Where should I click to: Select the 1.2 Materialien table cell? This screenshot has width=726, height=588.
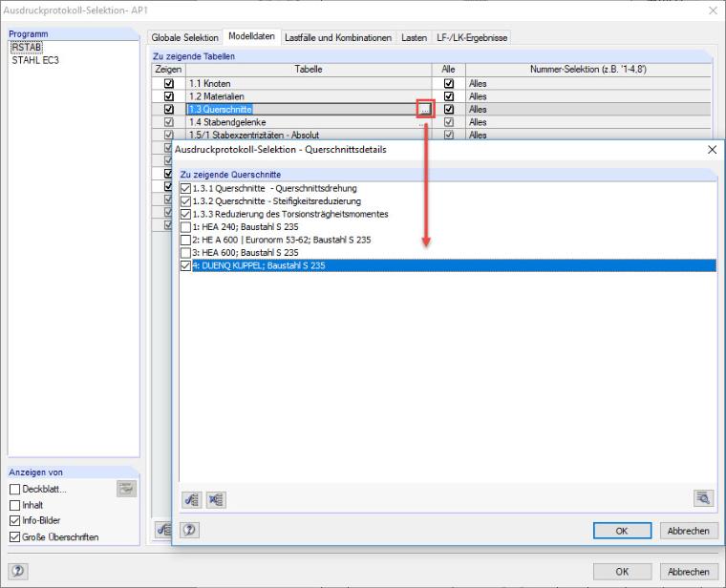(309, 96)
